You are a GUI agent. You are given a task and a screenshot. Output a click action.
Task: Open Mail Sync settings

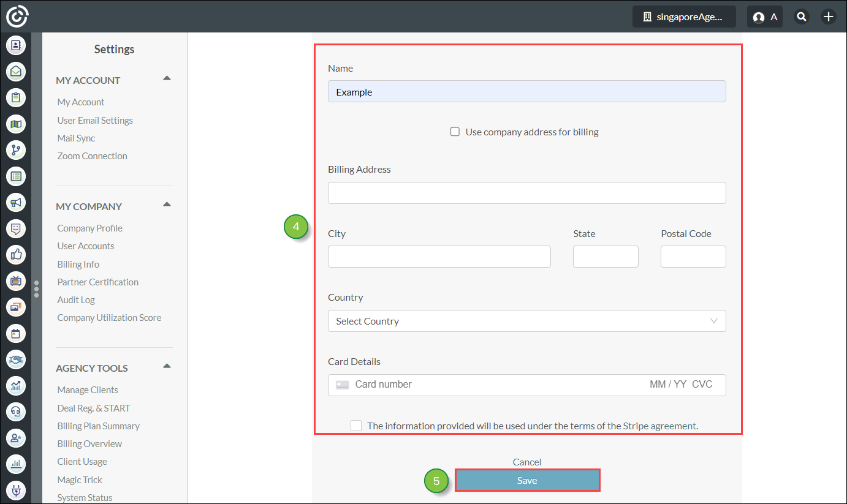(76, 138)
